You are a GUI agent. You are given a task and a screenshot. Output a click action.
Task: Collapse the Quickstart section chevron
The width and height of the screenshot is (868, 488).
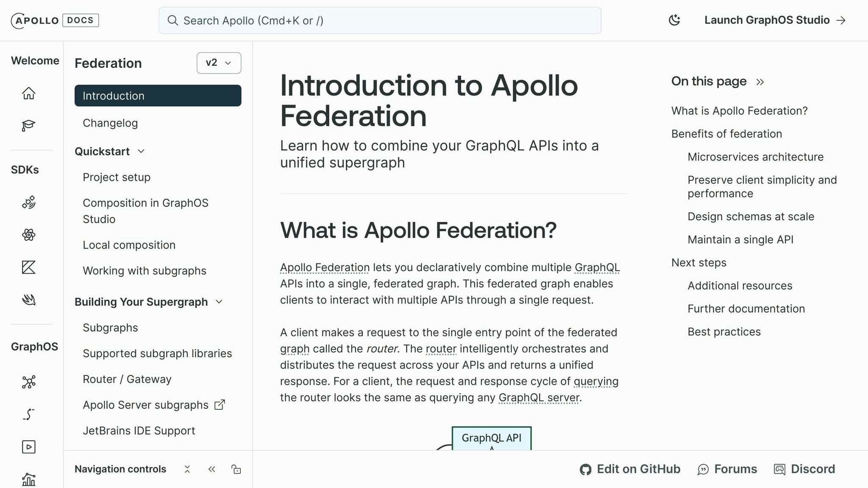tap(141, 151)
